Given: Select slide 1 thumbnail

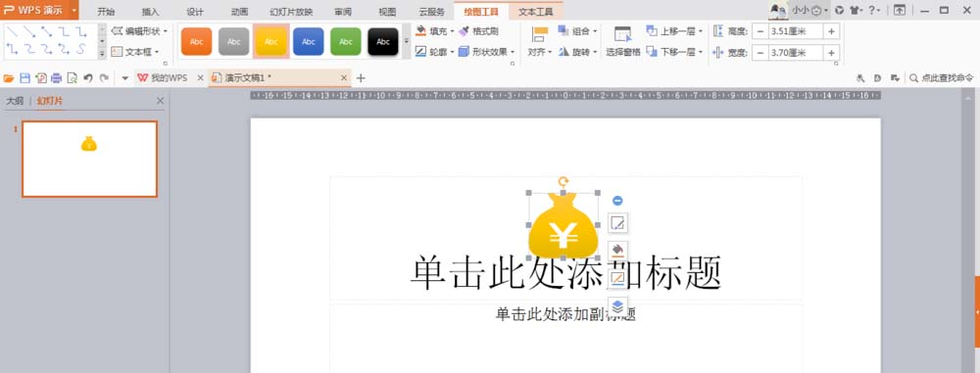Looking at the screenshot, I should (x=89, y=159).
